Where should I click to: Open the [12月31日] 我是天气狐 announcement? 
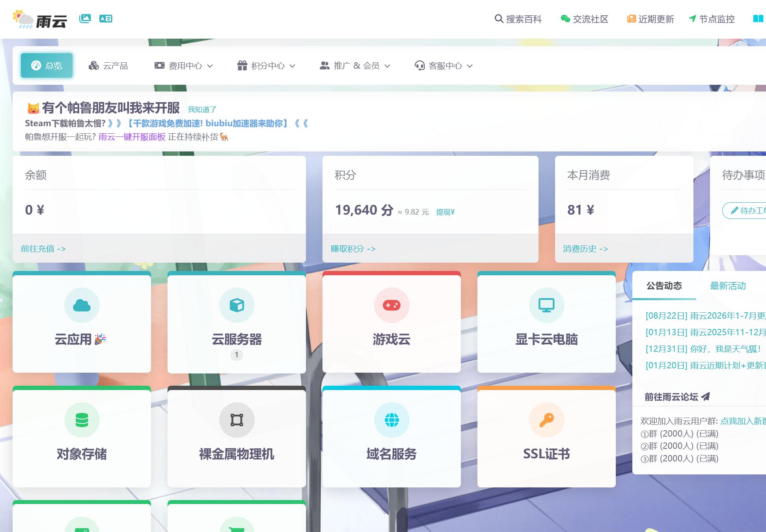pos(703,349)
